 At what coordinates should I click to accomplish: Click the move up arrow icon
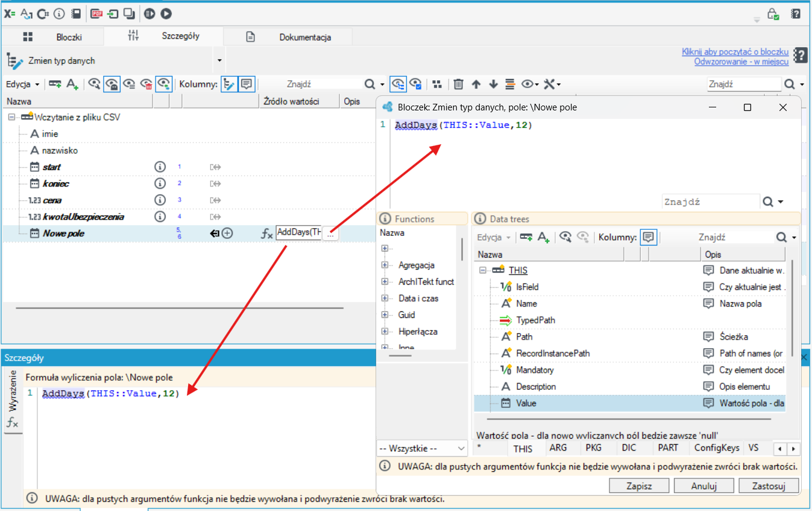[x=476, y=84]
